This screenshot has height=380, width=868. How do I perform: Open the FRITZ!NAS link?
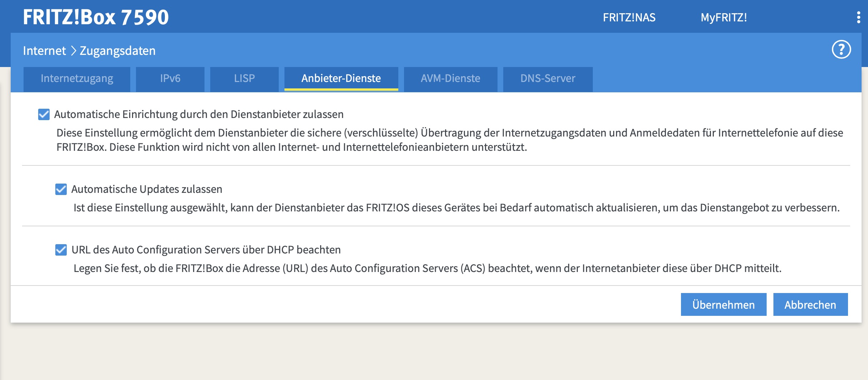629,17
